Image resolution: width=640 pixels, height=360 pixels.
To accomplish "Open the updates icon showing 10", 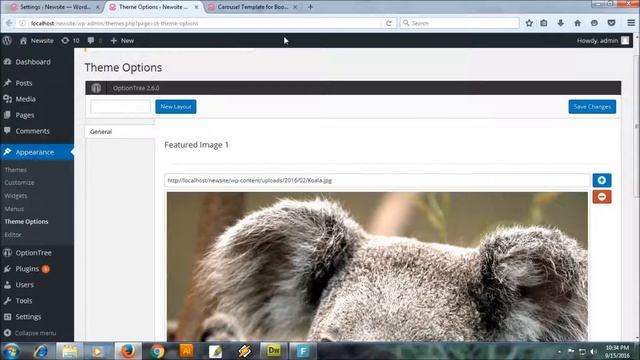I will pos(70,40).
